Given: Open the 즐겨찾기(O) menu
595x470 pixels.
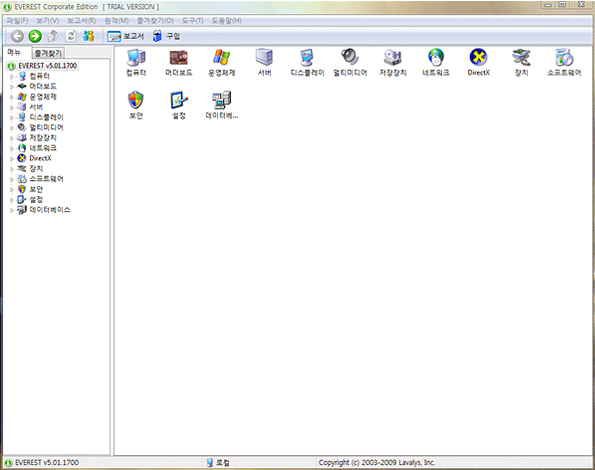Looking at the screenshot, I should (155, 20).
